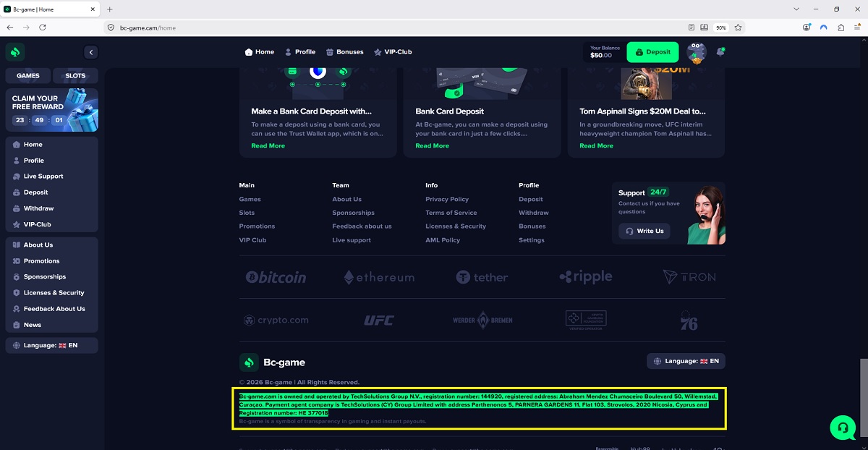The image size is (868, 450).
Task: Click the TRON logo
Action: coord(689,277)
